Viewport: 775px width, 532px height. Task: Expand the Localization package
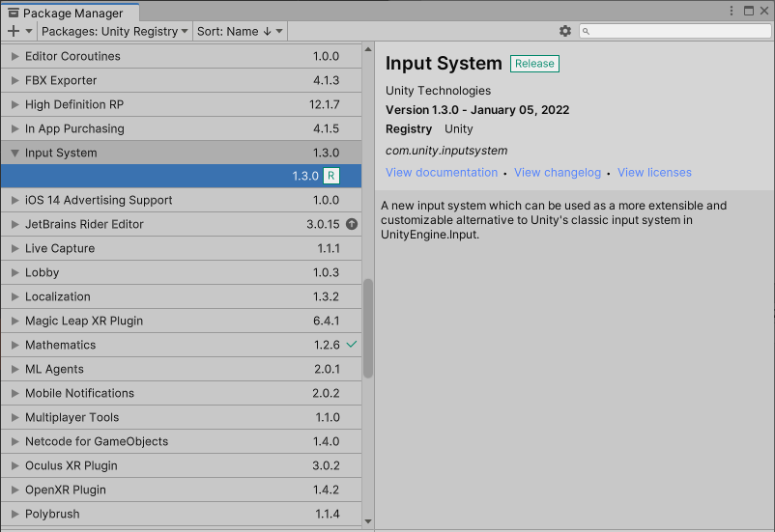pos(14,296)
